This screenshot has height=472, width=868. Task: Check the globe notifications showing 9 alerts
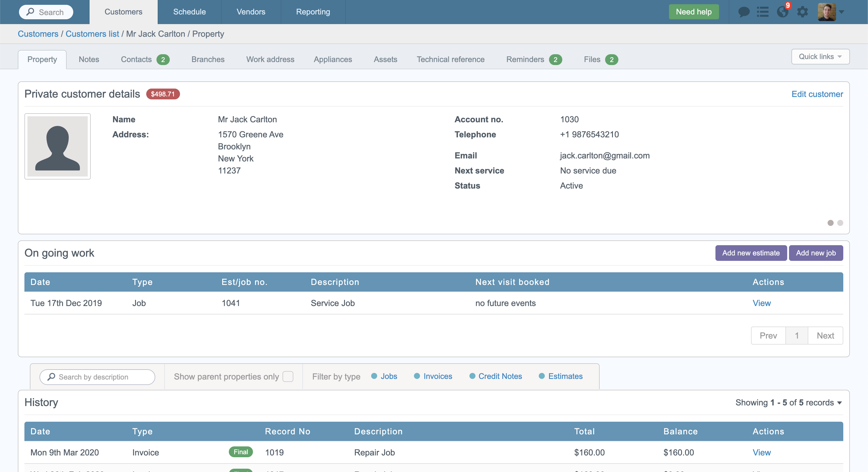[x=783, y=11]
